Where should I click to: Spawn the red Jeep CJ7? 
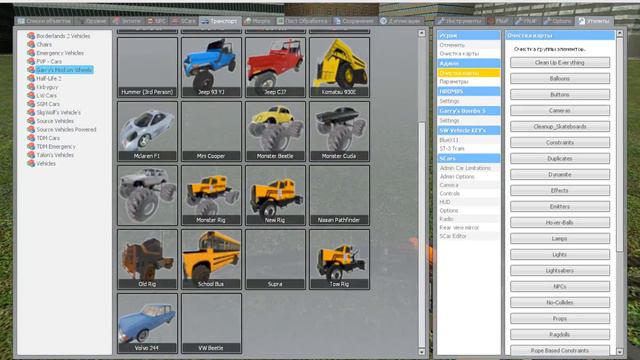[275, 67]
